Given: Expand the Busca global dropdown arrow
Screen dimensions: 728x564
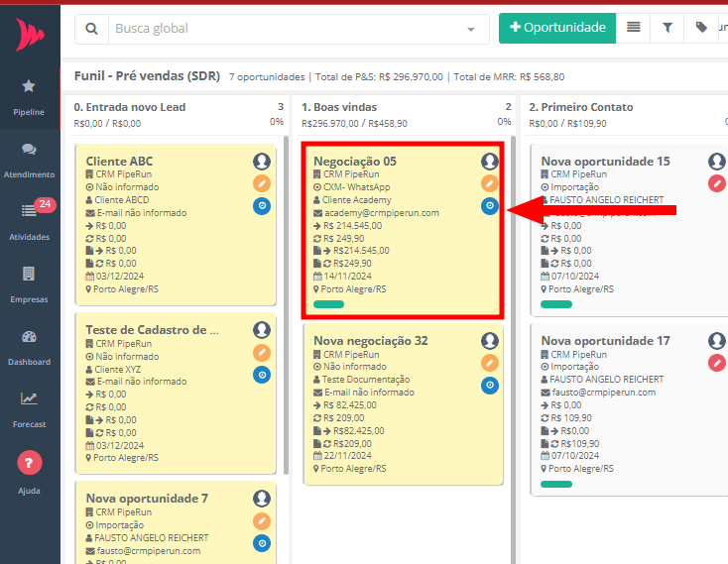Looking at the screenshot, I should click(x=471, y=30).
